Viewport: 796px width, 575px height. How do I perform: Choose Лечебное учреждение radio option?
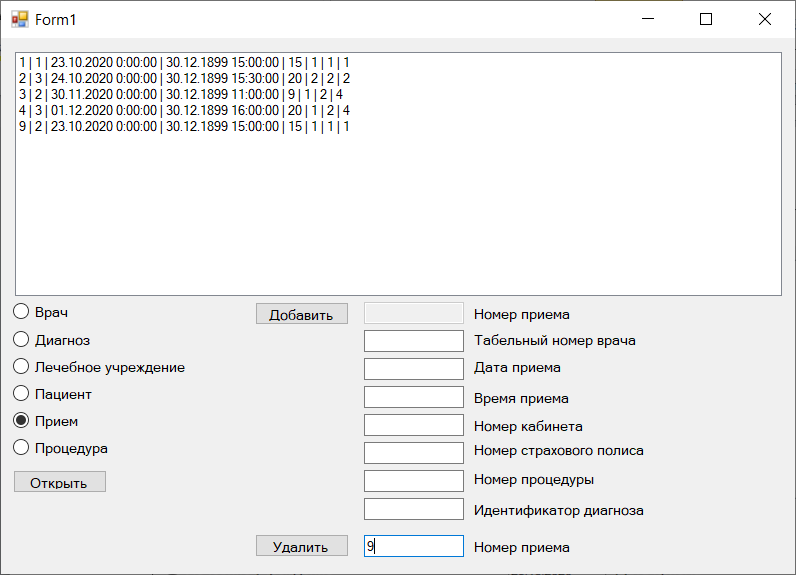tap(21, 366)
